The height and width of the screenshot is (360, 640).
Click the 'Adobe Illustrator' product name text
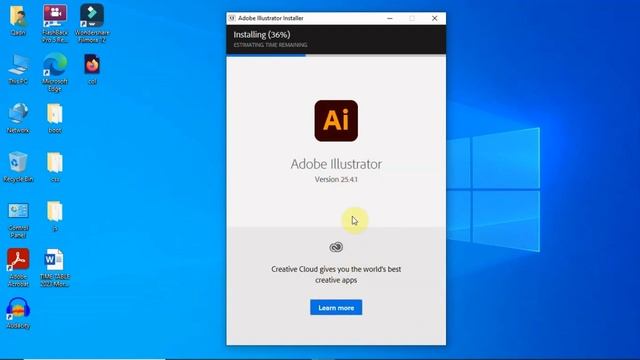tap(336, 164)
